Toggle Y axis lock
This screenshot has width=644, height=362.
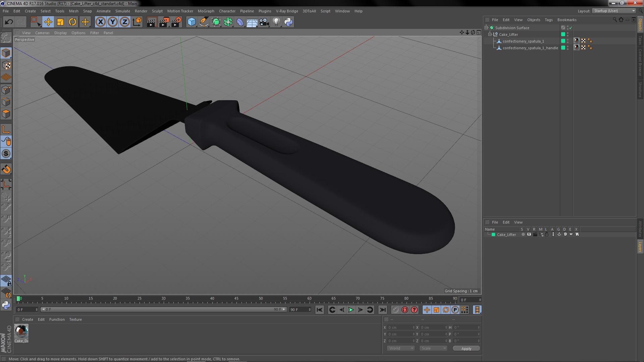click(113, 22)
